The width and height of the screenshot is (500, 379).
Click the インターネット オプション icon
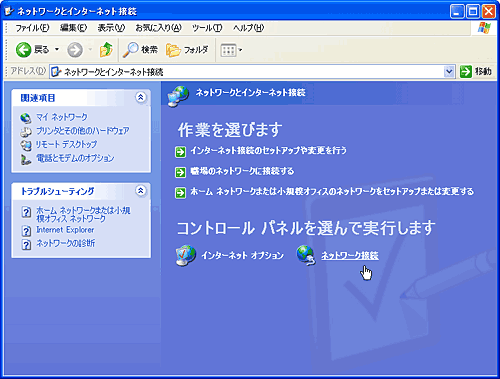click(x=186, y=256)
